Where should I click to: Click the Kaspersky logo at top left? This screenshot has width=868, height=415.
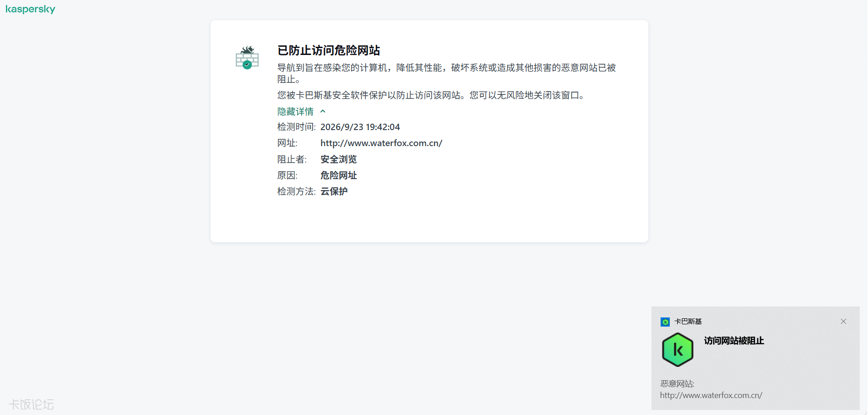pyautogui.click(x=30, y=9)
